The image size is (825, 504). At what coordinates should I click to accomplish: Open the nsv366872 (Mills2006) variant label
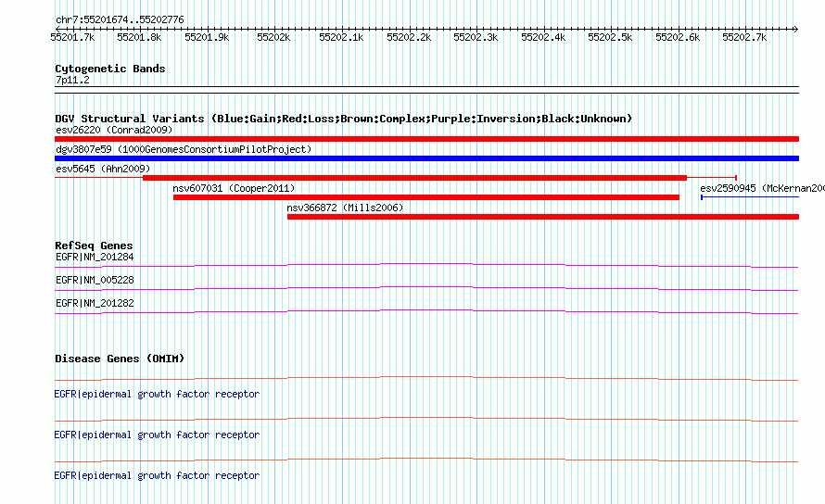(345, 208)
